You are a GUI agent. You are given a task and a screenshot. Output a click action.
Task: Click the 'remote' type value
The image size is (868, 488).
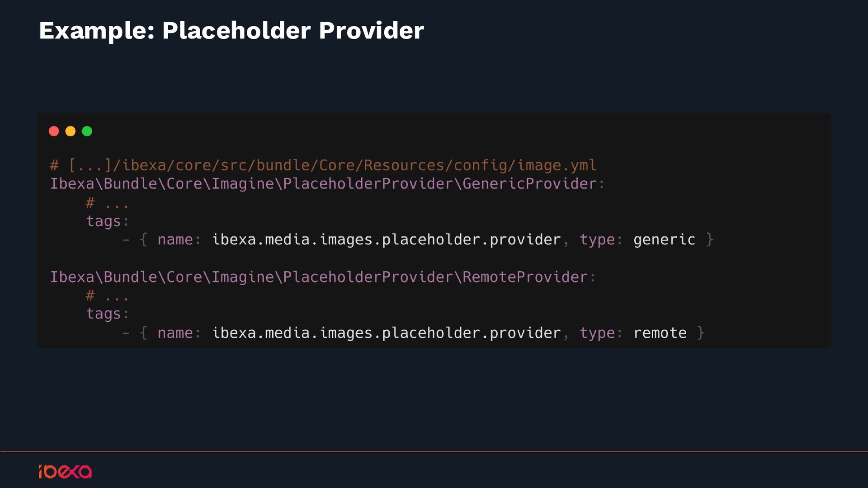click(x=660, y=333)
